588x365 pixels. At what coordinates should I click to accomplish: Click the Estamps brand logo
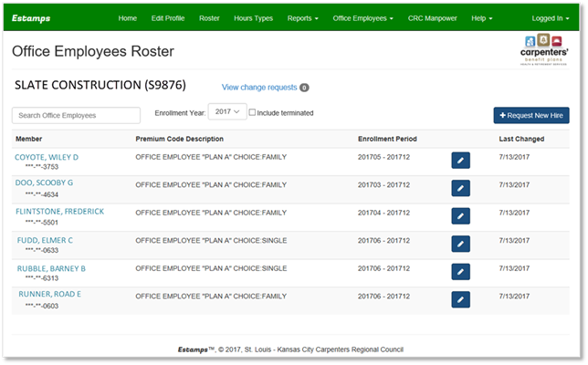pyautogui.click(x=31, y=18)
